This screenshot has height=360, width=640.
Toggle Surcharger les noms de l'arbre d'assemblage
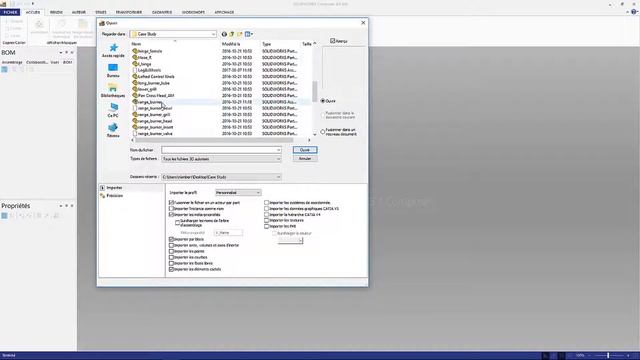[x=178, y=223]
